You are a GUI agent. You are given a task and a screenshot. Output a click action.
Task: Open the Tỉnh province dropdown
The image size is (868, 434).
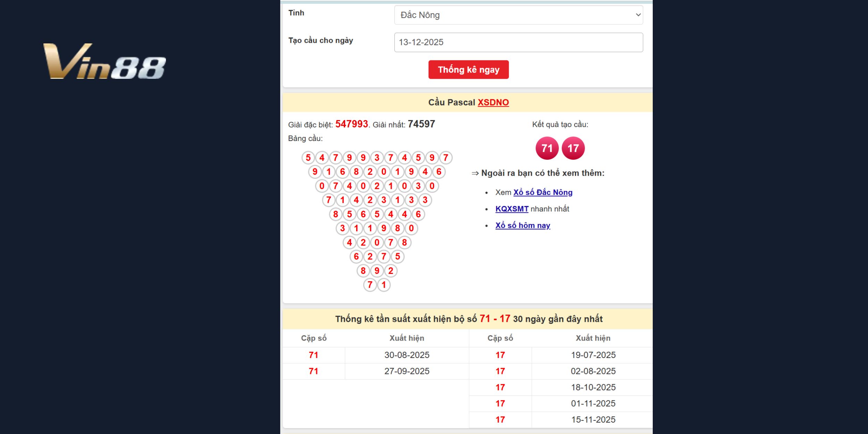[518, 15]
